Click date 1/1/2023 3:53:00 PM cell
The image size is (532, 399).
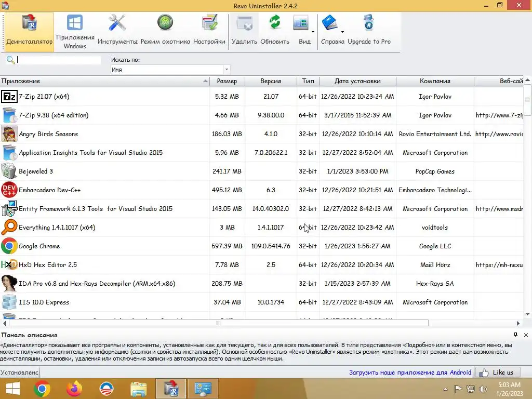(x=357, y=171)
